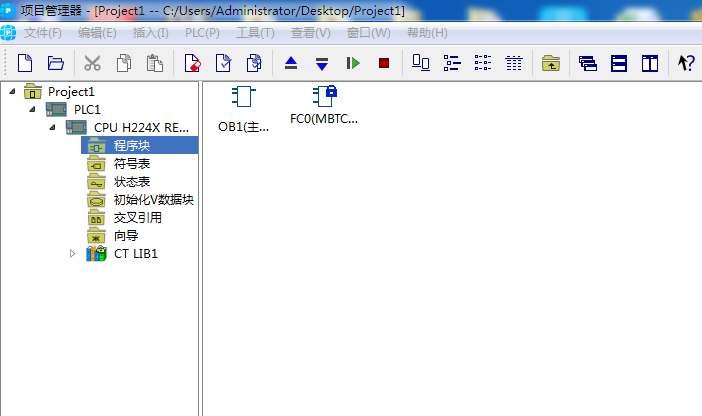Open the 工具(T) menu
This screenshot has height=416, width=702.
(x=255, y=33)
